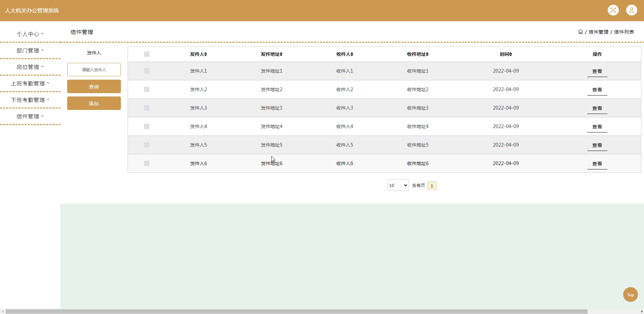Tick the select-all checkbox in table header
The image size is (644, 314).
pyautogui.click(x=147, y=54)
